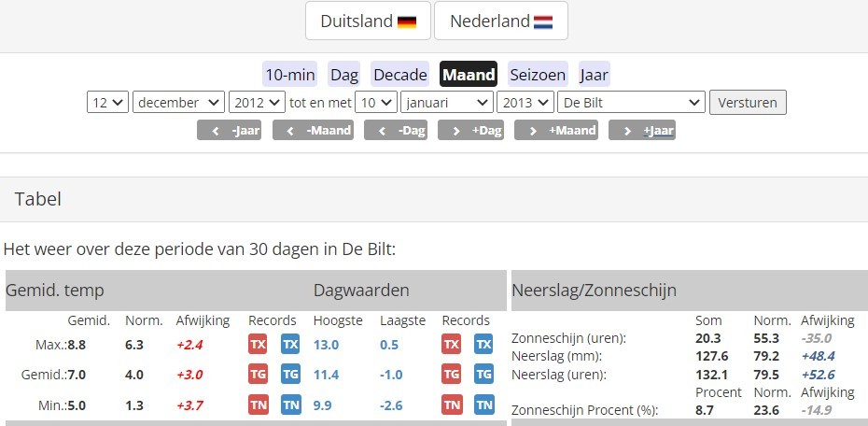Click the Versturen button
Viewport: 868px width, 426px height.
click(748, 103)
